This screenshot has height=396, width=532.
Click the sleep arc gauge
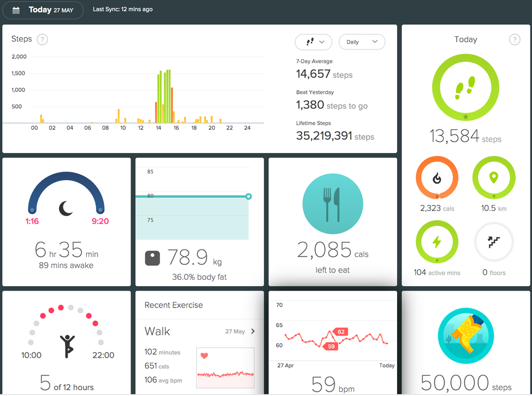pos(66,193)
